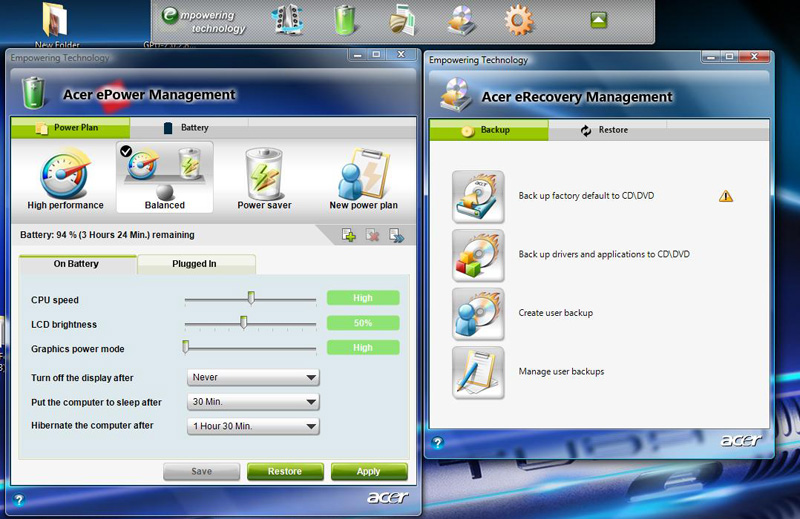The width and height of the screenshot is (800, 519).
Task: Click the green Restore button
Action: click(x=285, y=472)
